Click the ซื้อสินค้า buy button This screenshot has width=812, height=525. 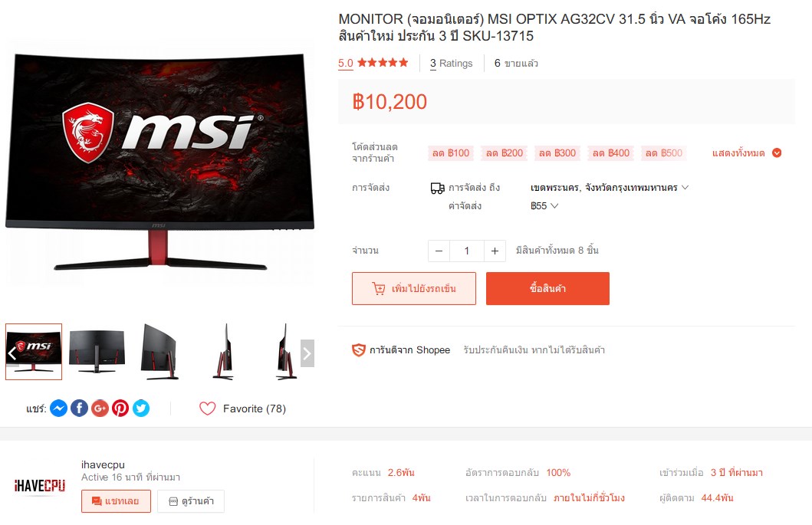[x=547, y=288]
